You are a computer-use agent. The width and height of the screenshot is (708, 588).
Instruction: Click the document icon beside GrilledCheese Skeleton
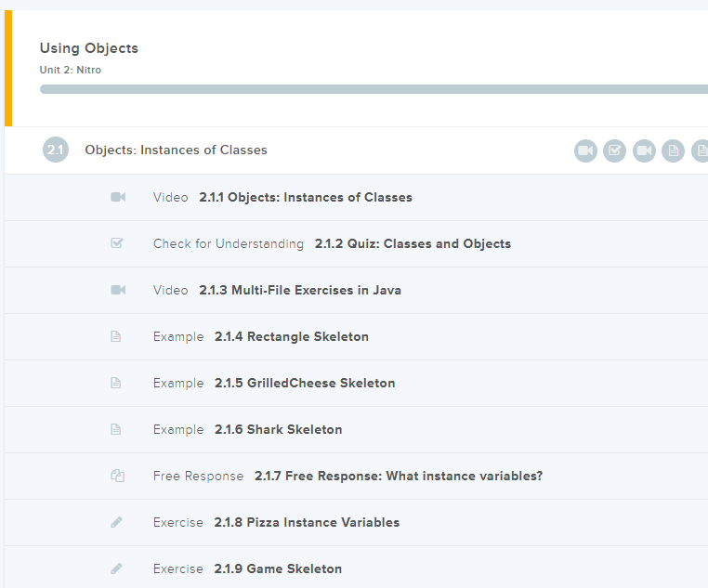[x=116, y=383]
